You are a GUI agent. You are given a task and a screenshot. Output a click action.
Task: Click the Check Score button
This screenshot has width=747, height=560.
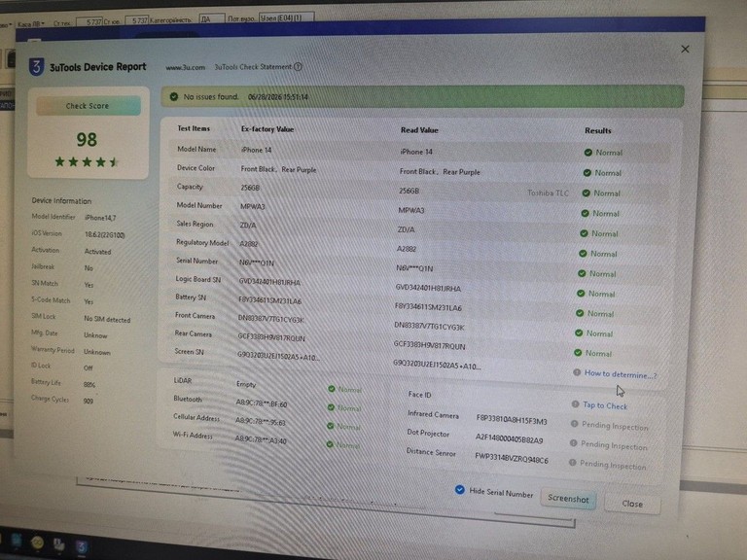[89, 106]
